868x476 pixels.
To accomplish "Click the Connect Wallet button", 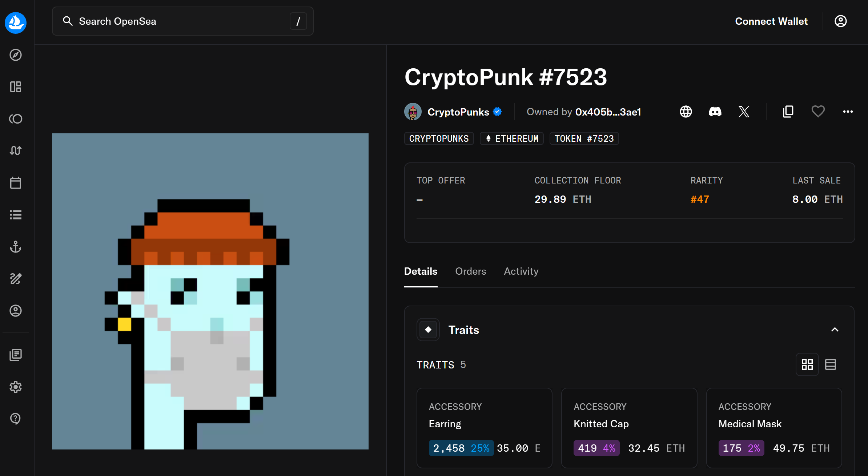I will click(x=771, y=21).
